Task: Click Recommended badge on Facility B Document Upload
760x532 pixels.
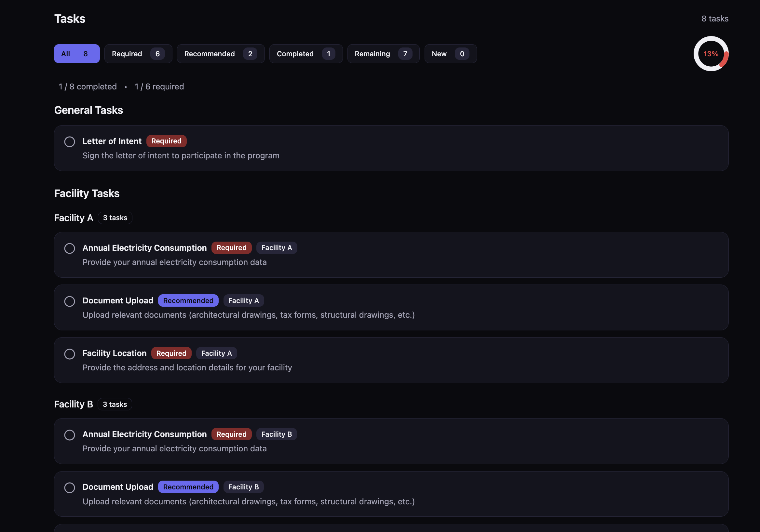Action: pyautogui.click(x=188, y=487)
